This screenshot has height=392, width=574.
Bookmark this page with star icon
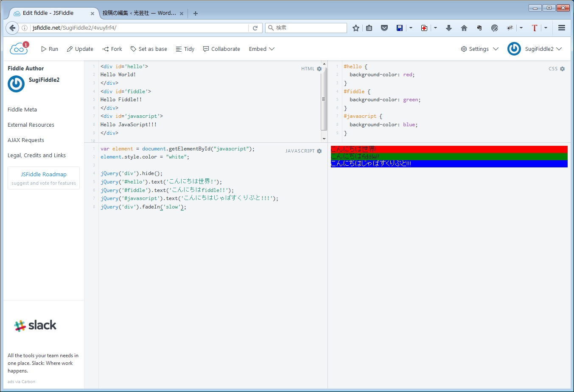[x=356, y=28]
